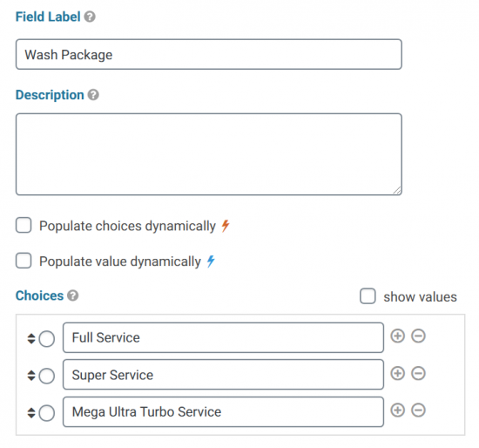Viewport: 479px width, 448px height.
Task: Remove the Super Service choice
Action: pyautogui.click(x=418, y=373)
